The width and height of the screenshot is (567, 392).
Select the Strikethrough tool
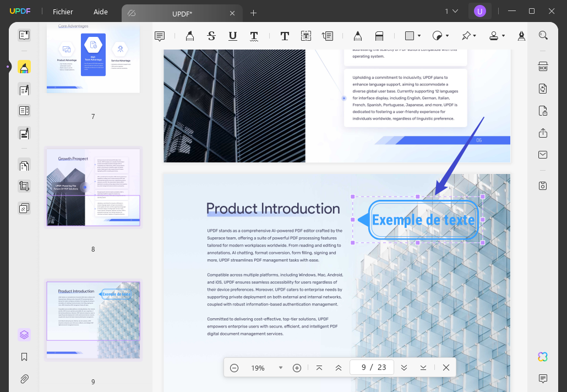click(x=211, y=36)
